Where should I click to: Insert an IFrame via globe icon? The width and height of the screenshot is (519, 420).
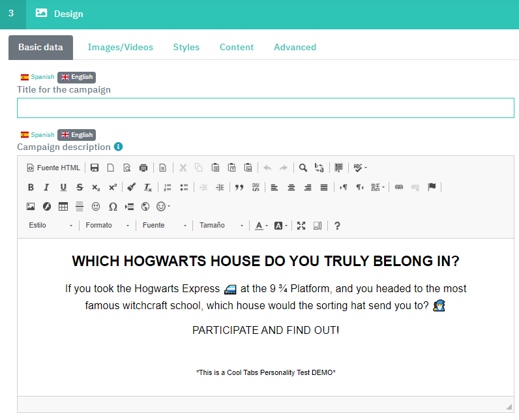click(145, 207)
